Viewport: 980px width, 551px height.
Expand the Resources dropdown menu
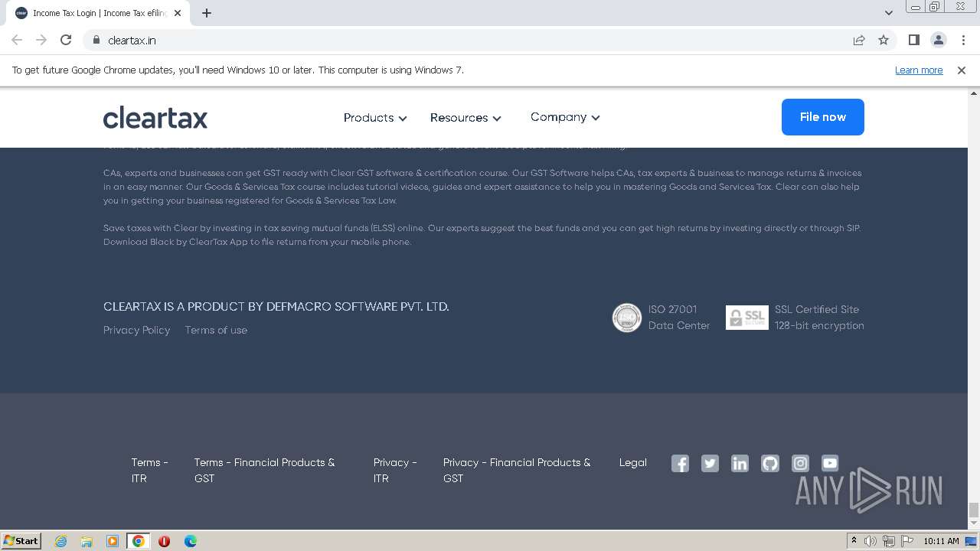click(465, 118)
